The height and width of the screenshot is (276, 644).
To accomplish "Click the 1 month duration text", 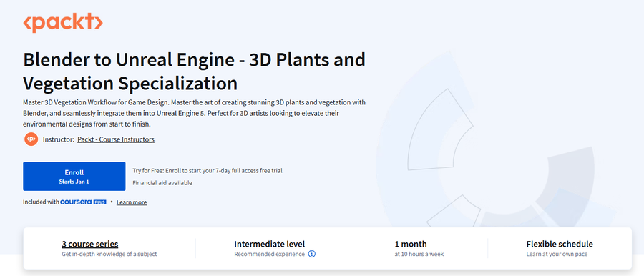I will point(411,244).
